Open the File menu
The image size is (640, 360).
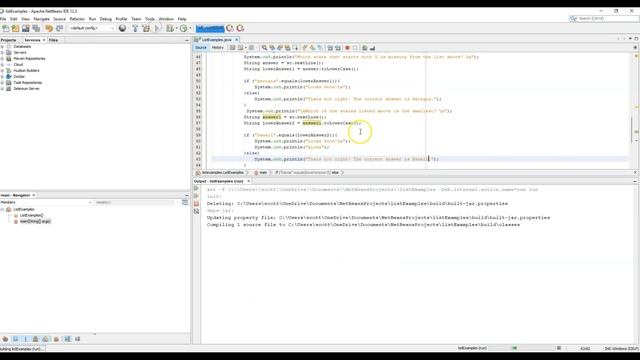(3, 19)
